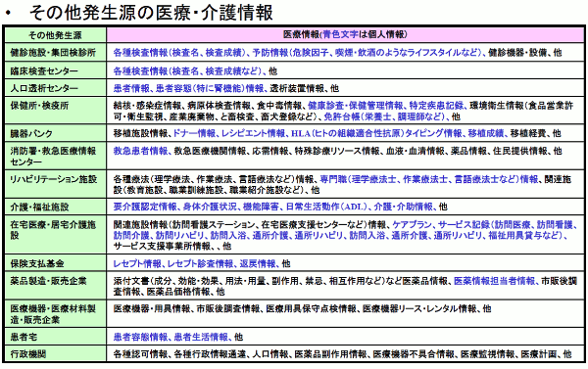This screenshot has width=588, height=369.
Task: Click the text 各種認可情報
Action: coord(140,354)
